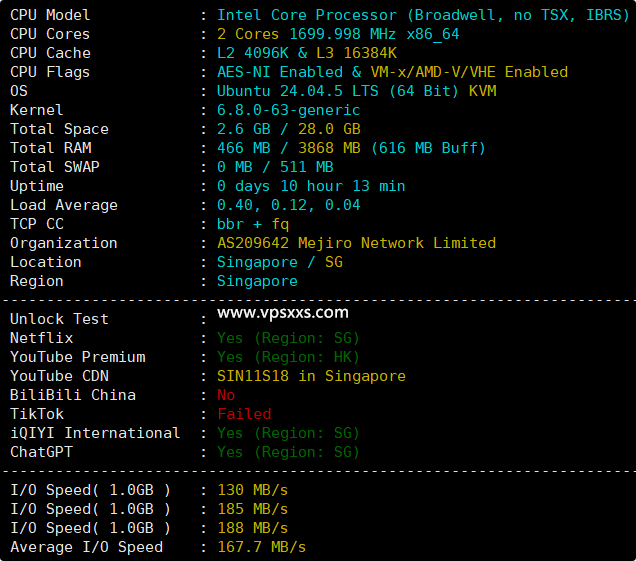
Task: Select the "CPU Model" label
Action: (x=50, y=15)
